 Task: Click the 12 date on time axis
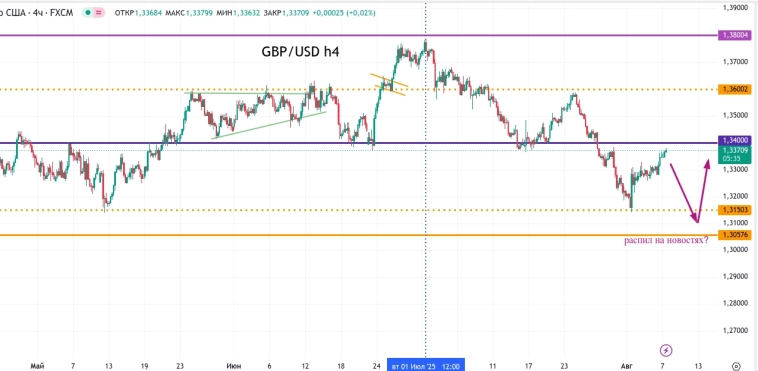[305, 366]
